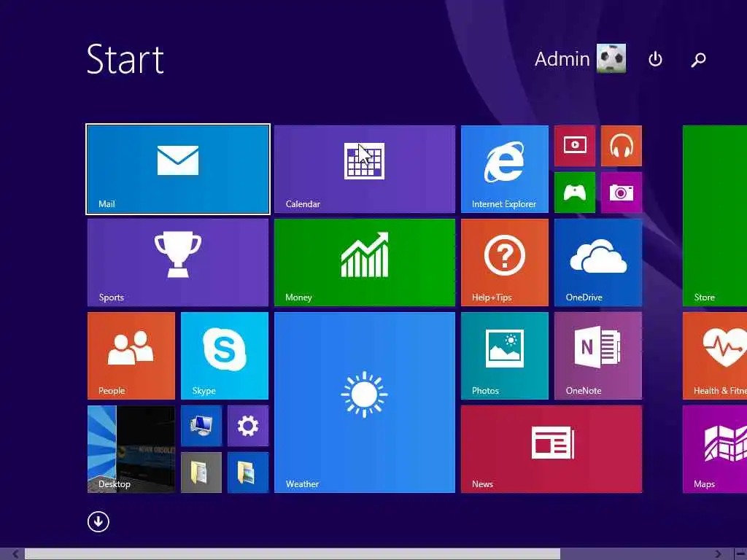Image resolution: width=747 pixels, height=560 pixels.
Task: Open the Maps tile
Action: (x=715, y=449)
